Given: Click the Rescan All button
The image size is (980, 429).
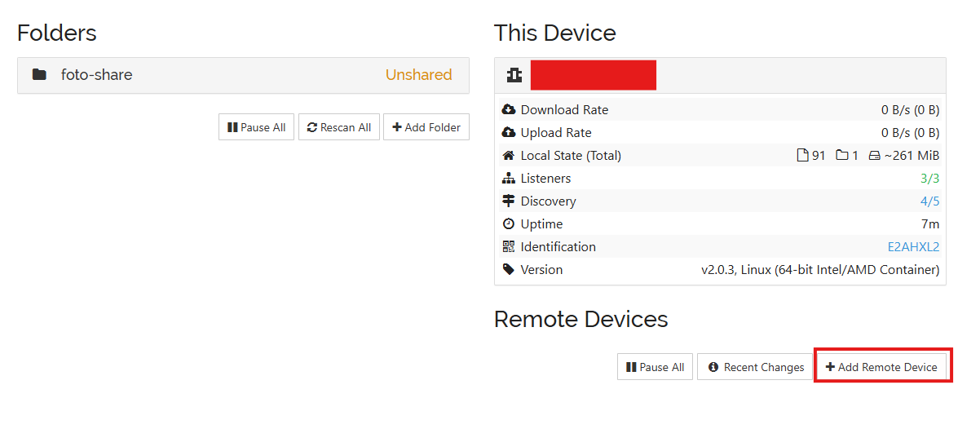Looking at the screenshot, I should click(x=339, y=127).
